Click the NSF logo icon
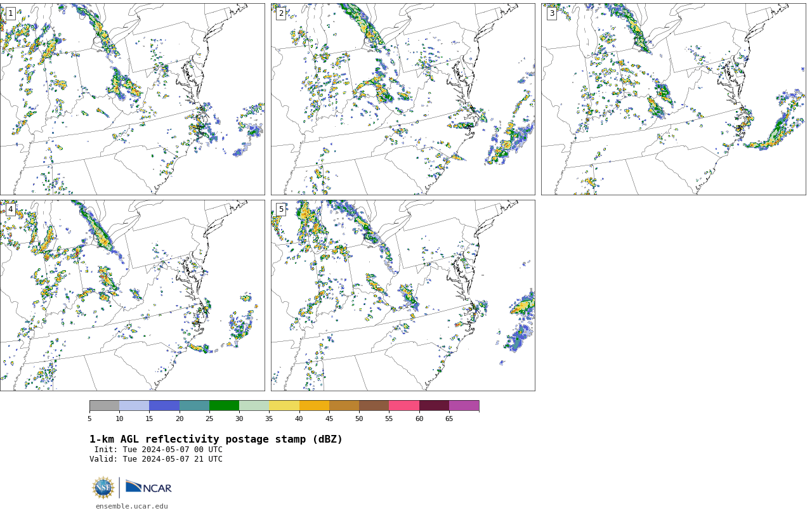Viewport: 812px width, 513px height. click(x=103, y=488)
